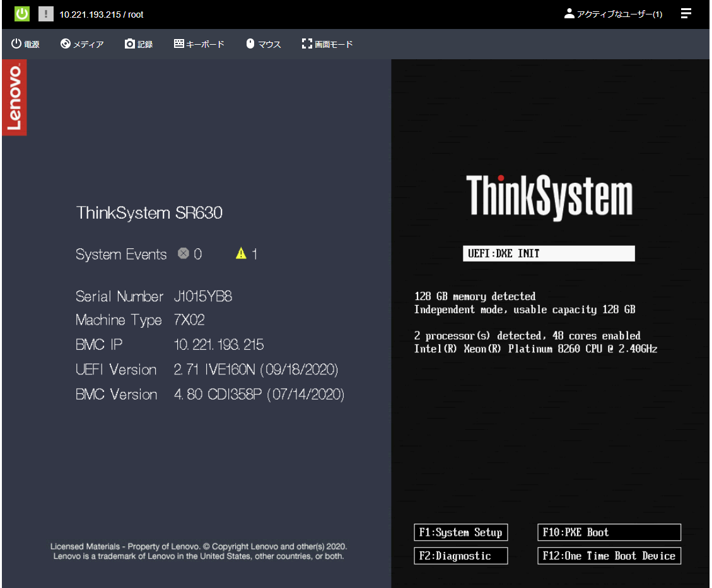Click the ThinkSystem SR630 heading
This screenshot has height=588, width=712.
[149, 213]
